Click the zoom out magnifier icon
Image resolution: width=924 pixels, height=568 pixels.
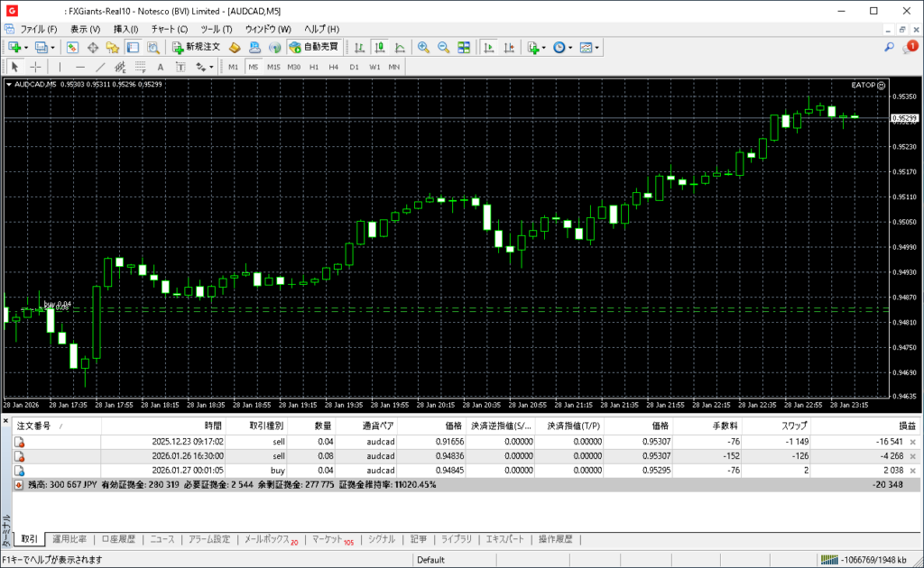(443, 47)
